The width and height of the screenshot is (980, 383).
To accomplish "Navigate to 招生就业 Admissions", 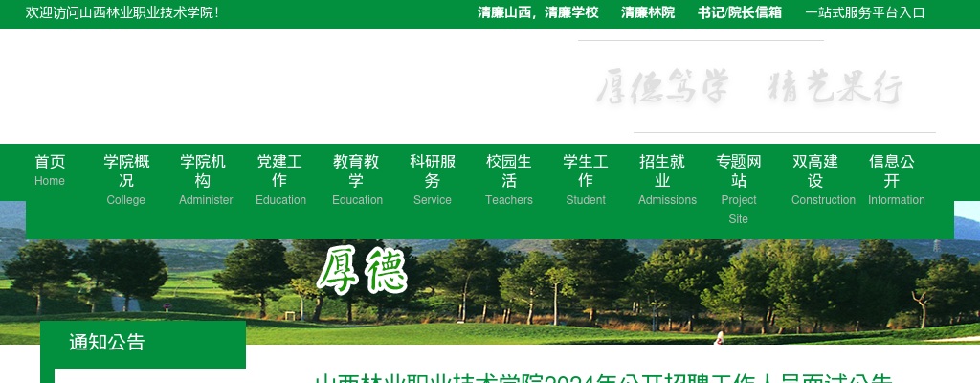I will pos(662,180).
